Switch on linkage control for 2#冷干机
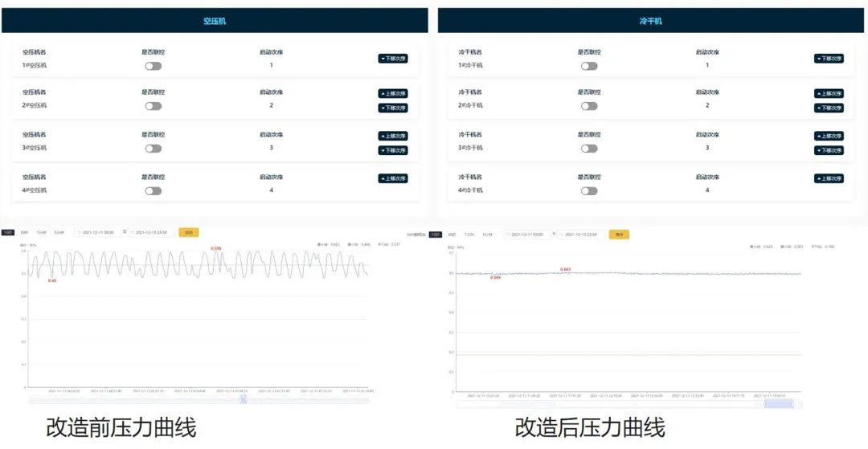Viewport: 868px width, 449px height. tap(589, 106)
